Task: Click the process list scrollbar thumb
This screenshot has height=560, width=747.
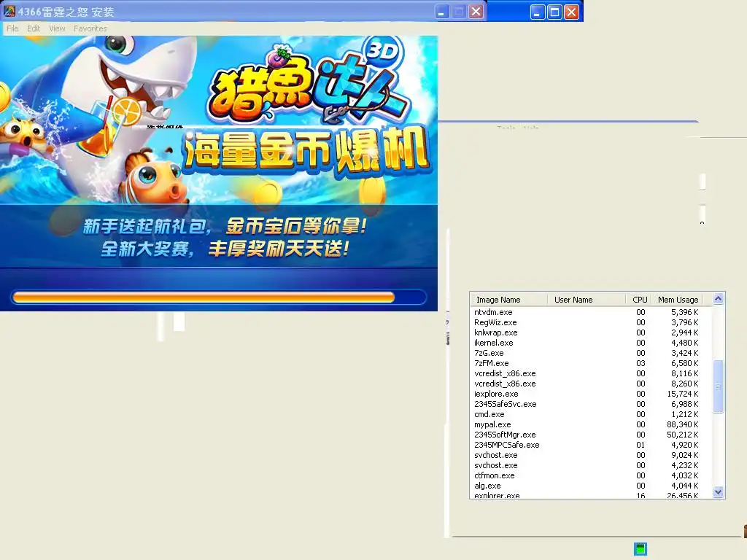Action: coord(718,386)
